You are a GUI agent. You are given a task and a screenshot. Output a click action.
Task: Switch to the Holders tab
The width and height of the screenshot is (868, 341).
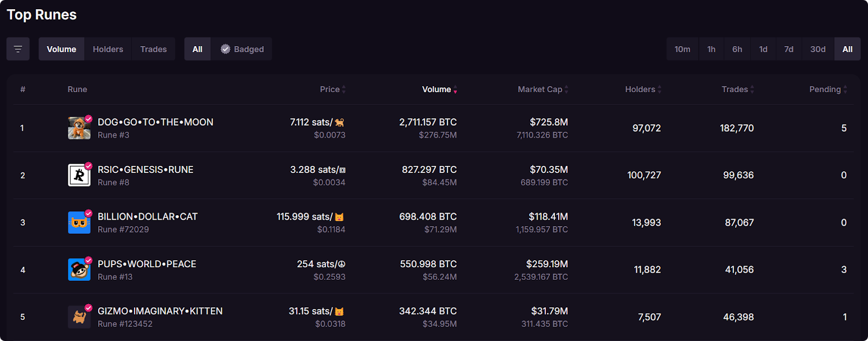(108, 49)
